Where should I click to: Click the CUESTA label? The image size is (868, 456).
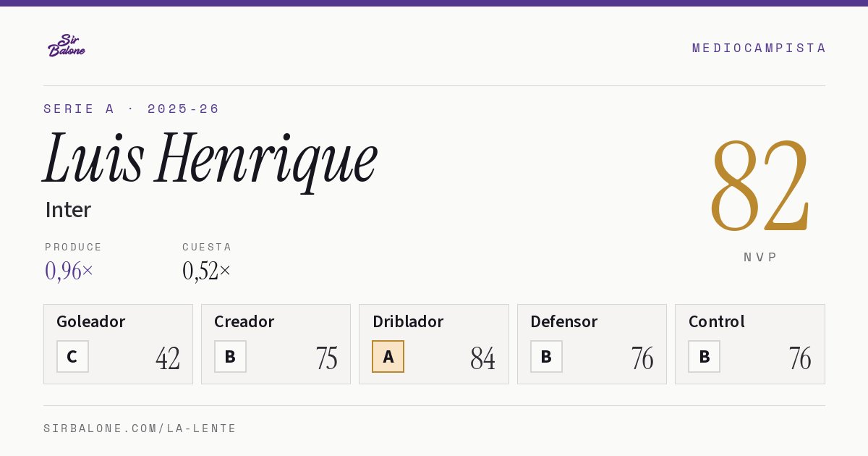pos(207,247)
